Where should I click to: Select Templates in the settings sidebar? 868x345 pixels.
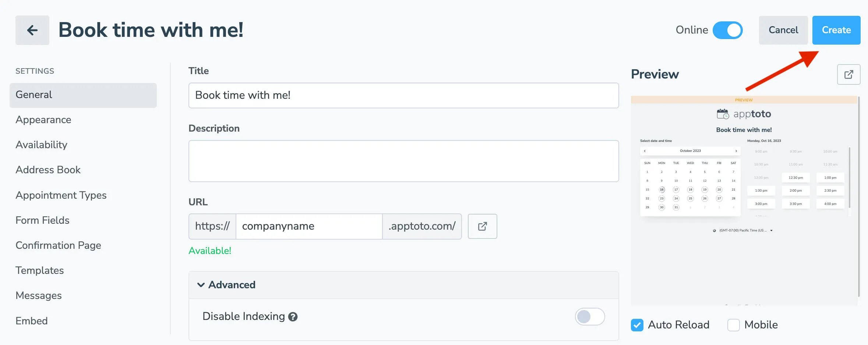(x=39, y=270)
